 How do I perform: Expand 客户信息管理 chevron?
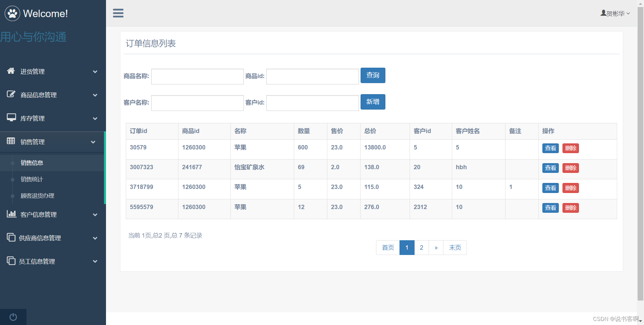click(95, 215)
